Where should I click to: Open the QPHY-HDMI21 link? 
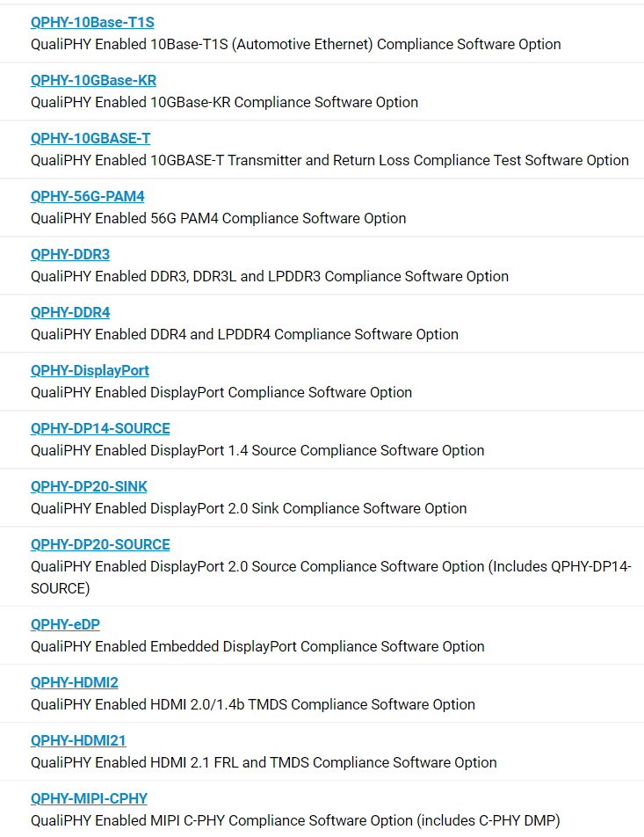tap(78, 741)
